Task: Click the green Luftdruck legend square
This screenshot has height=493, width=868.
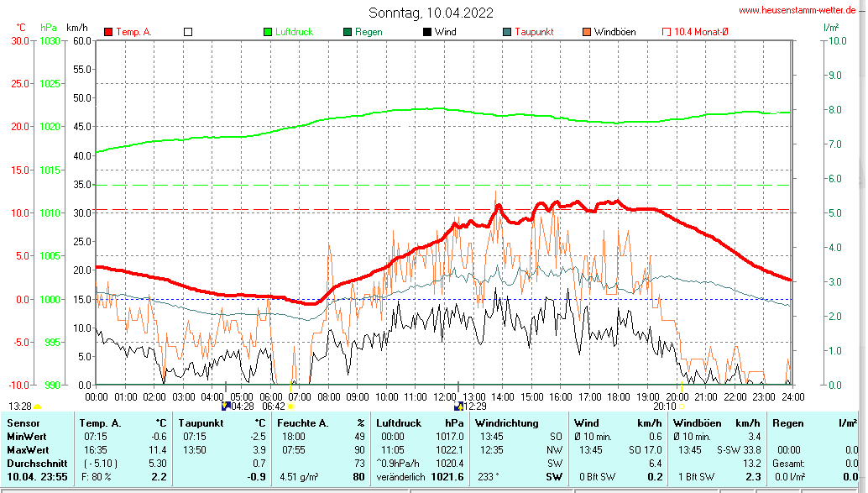Action: coord(268,32)
